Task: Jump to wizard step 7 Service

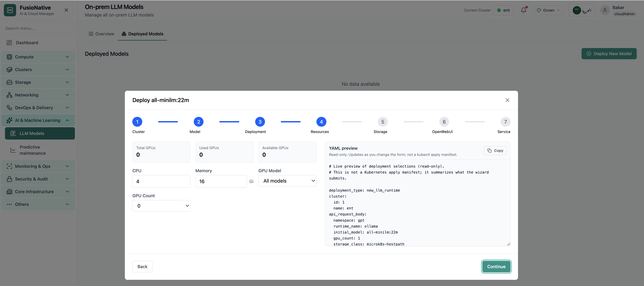Action: tap(505, 122)
